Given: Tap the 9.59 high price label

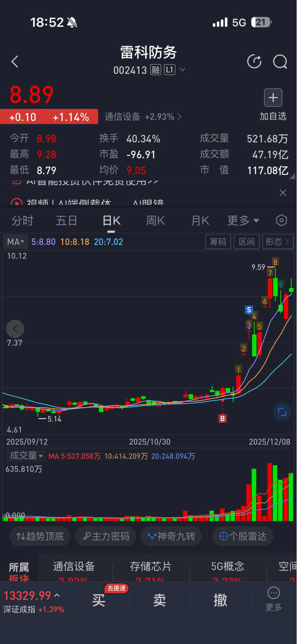Looking at the screenshot, I should click(258, 267).
